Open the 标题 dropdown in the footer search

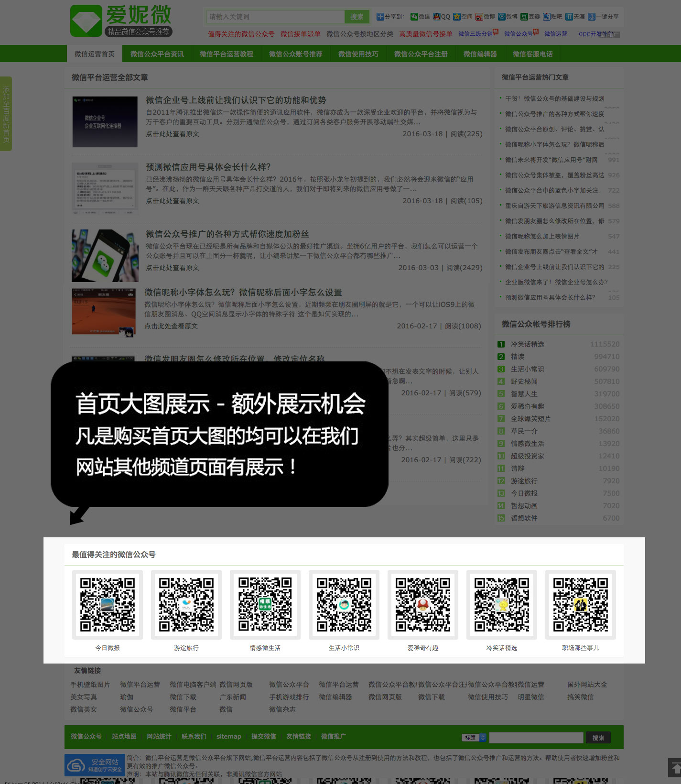474,738
